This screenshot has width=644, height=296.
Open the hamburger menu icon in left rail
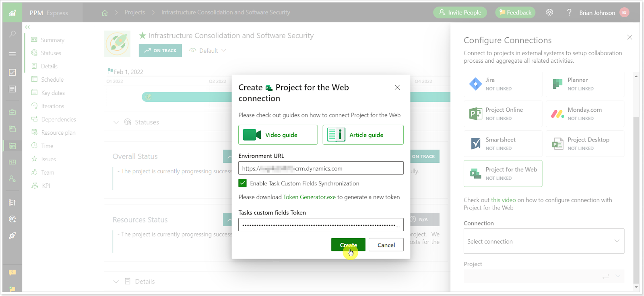click(12, 54)
